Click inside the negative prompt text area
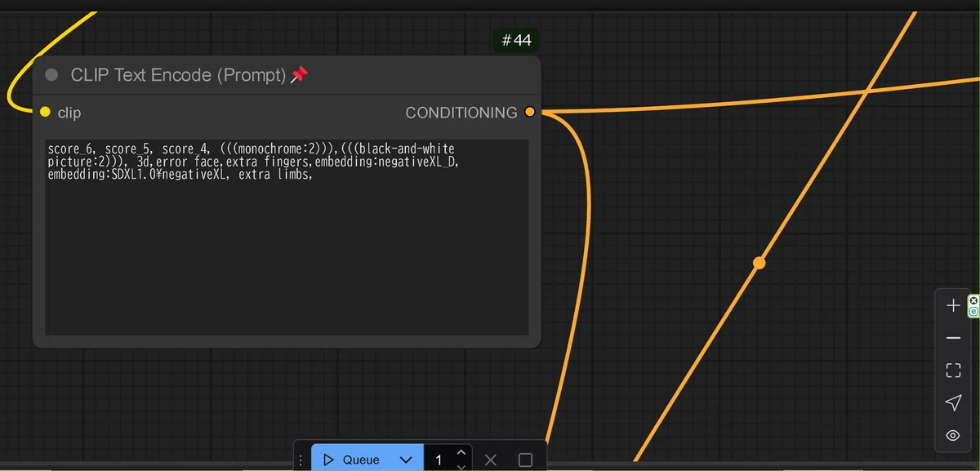Image resolution: width=980 pixels, height=471 pixels. click(287, 237)
